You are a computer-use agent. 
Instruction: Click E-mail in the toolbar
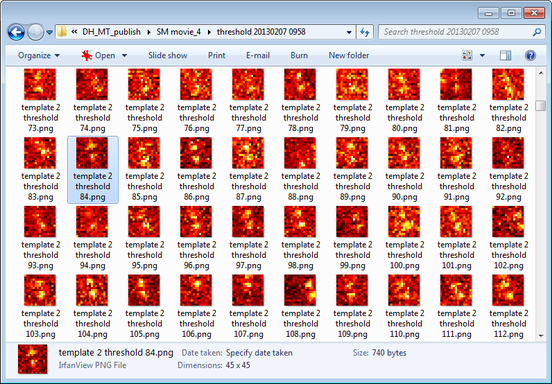point(258,56)
